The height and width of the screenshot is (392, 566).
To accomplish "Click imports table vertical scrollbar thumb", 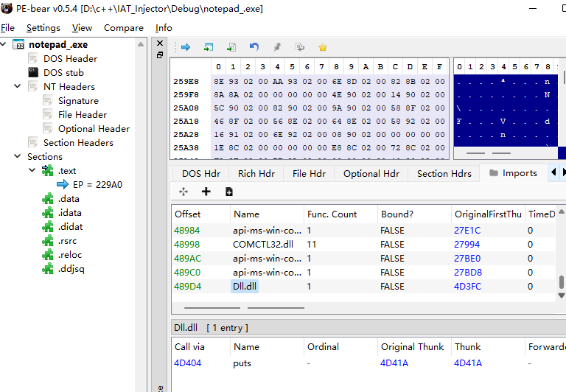I will point(562,282).
